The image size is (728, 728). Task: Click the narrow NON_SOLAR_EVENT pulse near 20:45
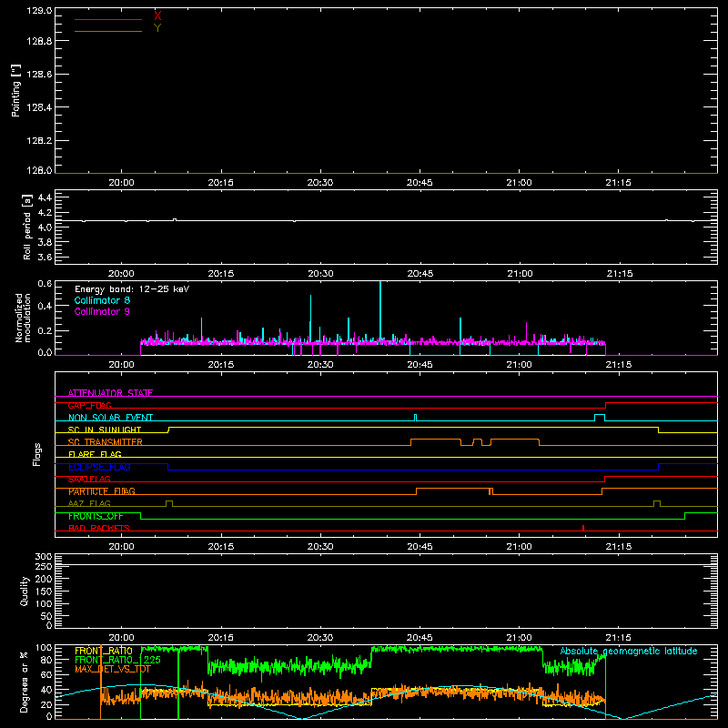pos(416,418)
